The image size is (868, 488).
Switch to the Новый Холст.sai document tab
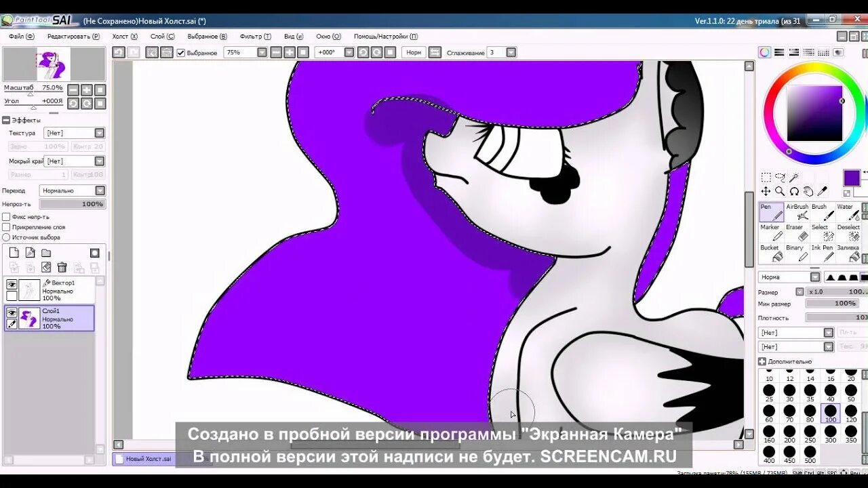(144, 459)
